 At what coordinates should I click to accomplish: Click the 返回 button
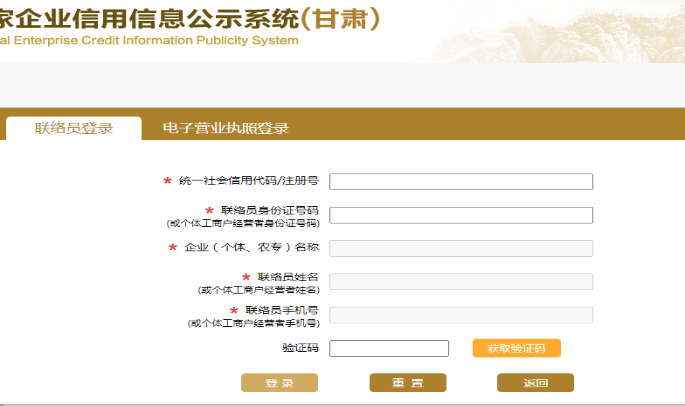click(x=535, y=383)
